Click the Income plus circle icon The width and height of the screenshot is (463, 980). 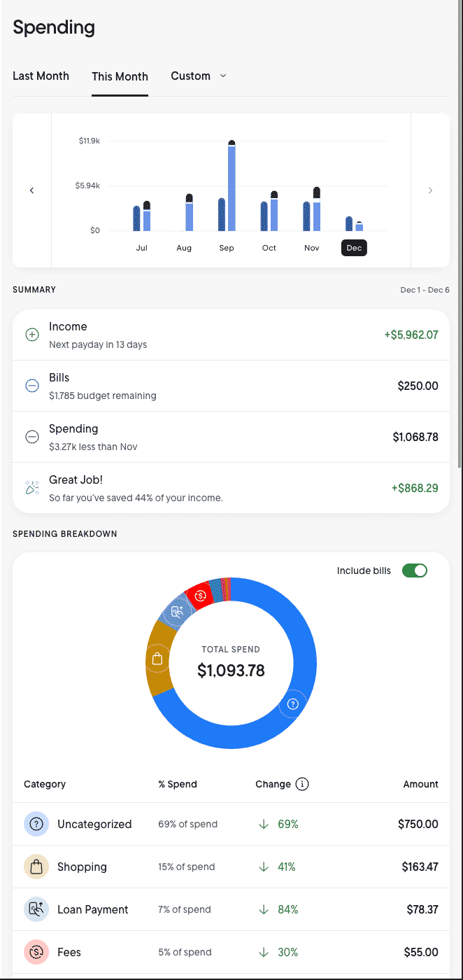[x=32, y=335]
